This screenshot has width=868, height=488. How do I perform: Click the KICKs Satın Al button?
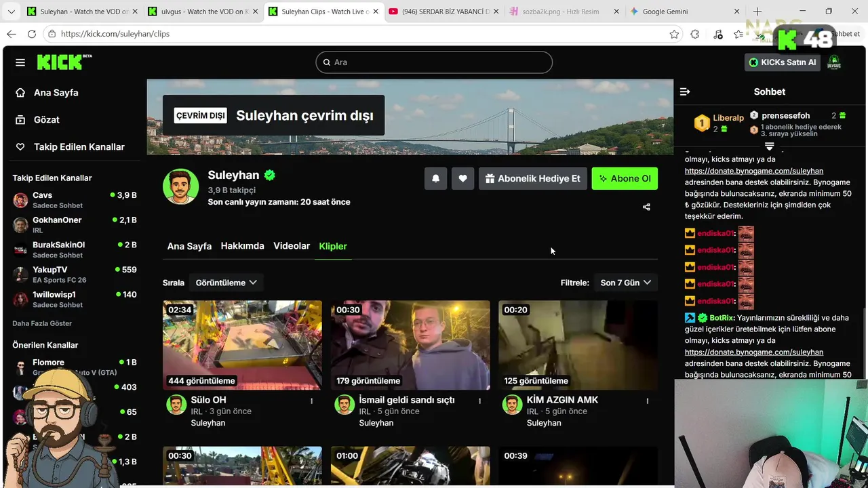[x=783, y=62]
